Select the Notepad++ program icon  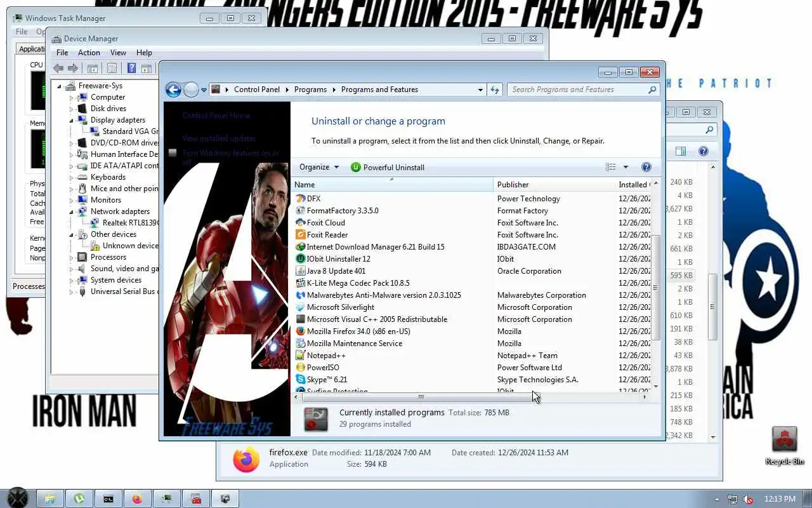click(x=301, y=356)
